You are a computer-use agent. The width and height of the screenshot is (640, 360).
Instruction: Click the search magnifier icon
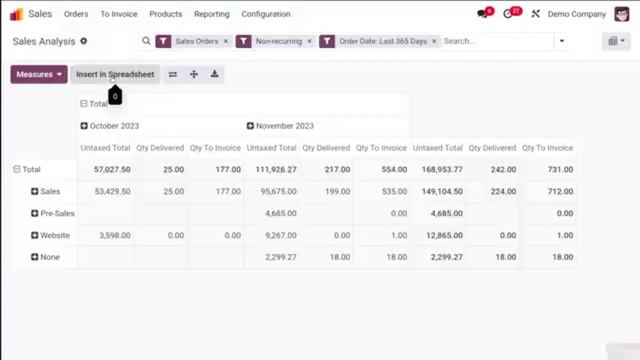(x=146, y=41)
